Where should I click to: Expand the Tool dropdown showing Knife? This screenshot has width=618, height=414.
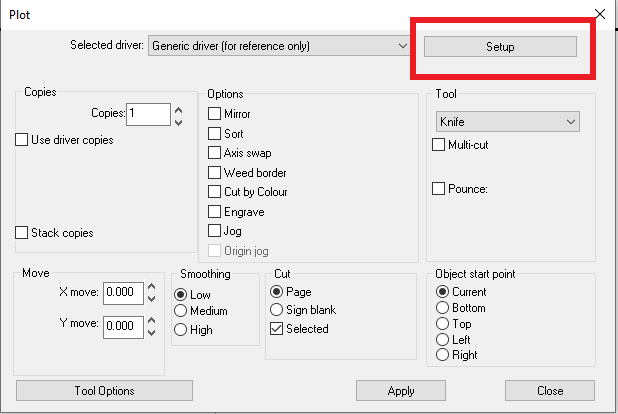pos(570,121)
